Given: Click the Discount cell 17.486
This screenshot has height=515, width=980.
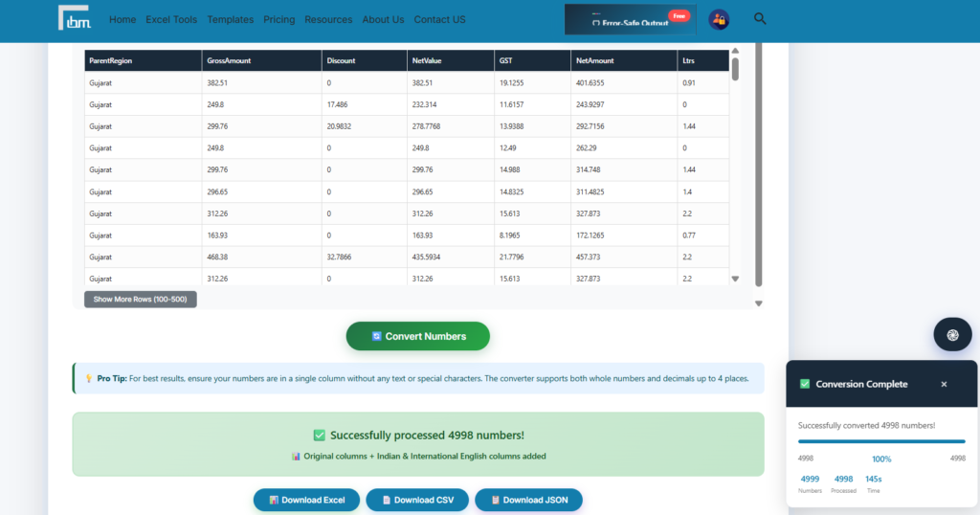Looking at the screenshot, I should pyautogui.click(x=365, y=104).
